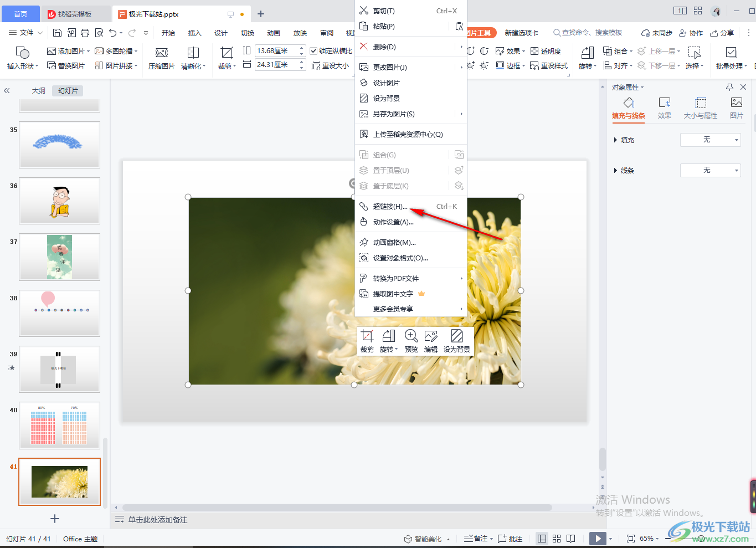Click the 协作 collaborate button
This screenshot has height=548, width=756.
691,33
